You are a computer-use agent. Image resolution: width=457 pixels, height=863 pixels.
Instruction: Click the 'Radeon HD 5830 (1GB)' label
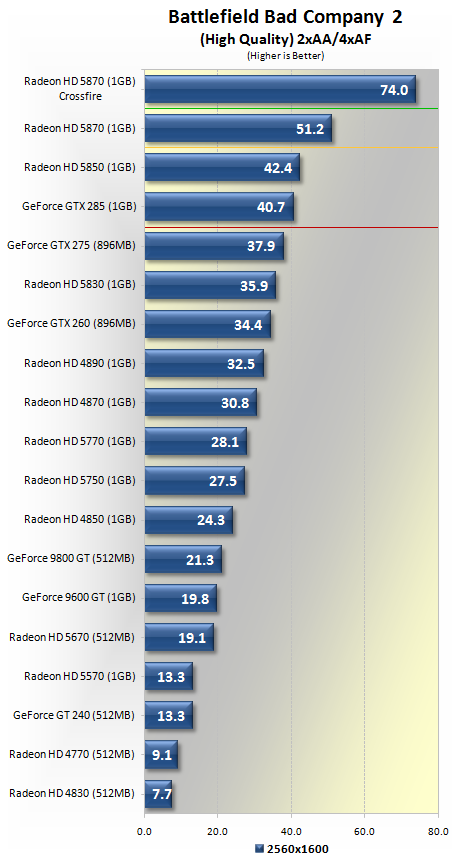(x=80, y=285)
